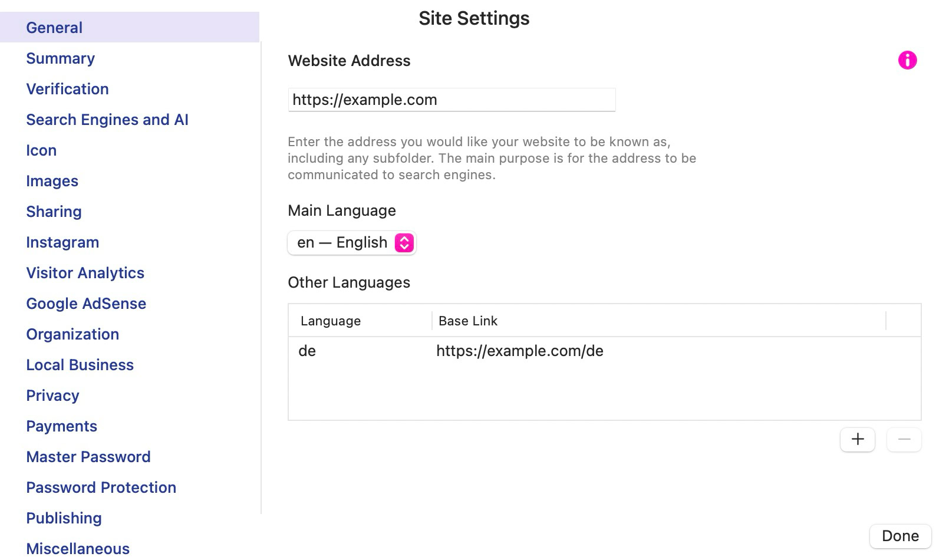Click the pink info icon

click(907, 60)
